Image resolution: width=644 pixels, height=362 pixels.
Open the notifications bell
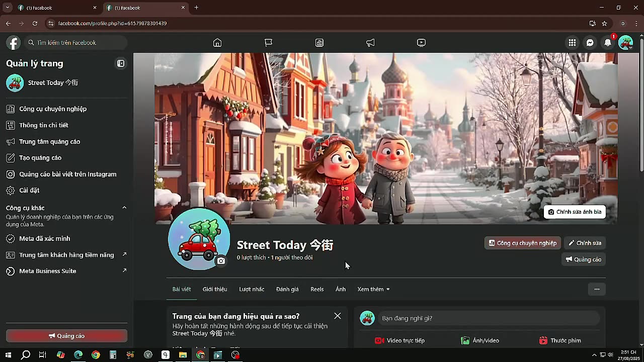(608, 43)
